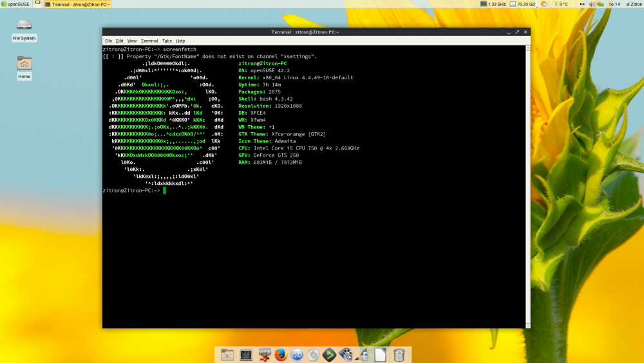Open the volume speaker icon
The height and width of the screenshot is (363, 644).
coord(592,4)
